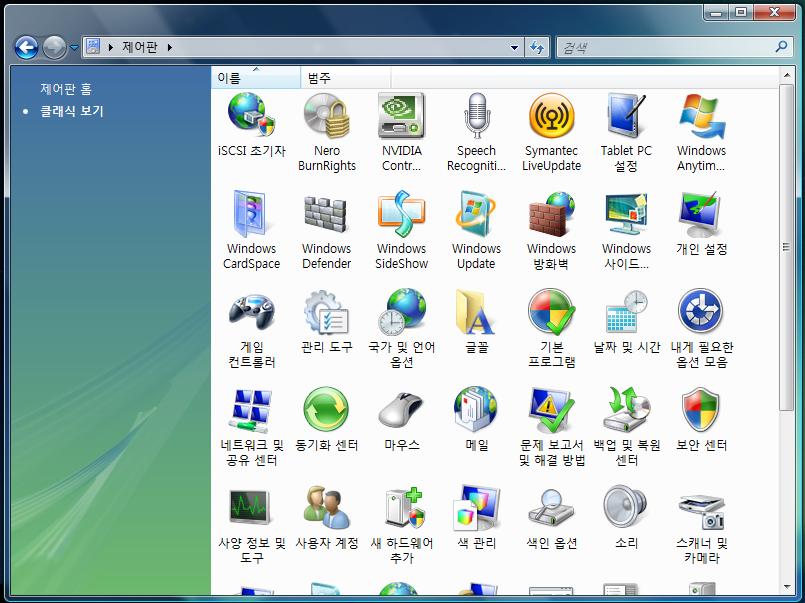This screenshot has height=603, width=805.
Task: Click scrollbar up arrow
Action: tap(787, 75)
